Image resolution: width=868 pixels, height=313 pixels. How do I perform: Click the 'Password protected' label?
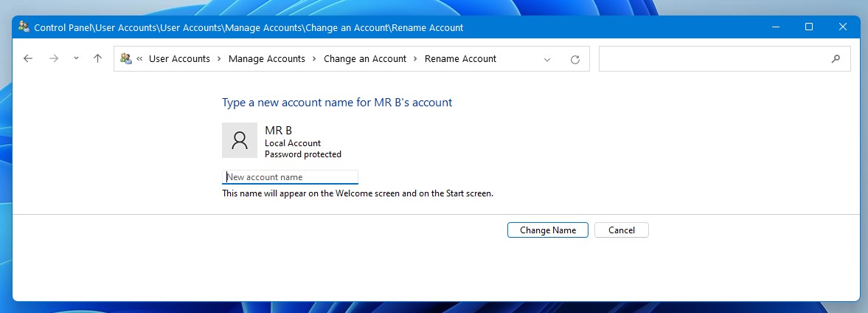coord(303,154)
